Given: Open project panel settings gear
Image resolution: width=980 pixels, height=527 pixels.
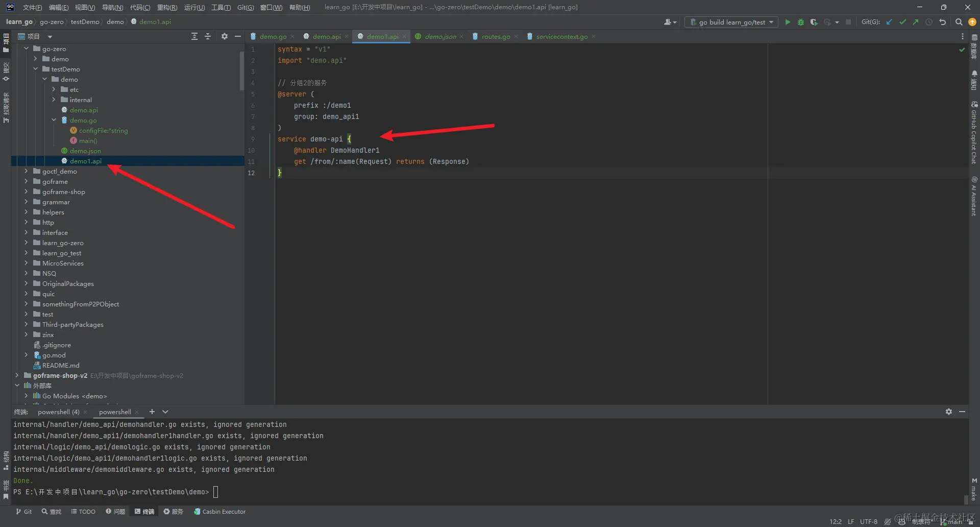Looking at the screenshot, I should point(225,36).
